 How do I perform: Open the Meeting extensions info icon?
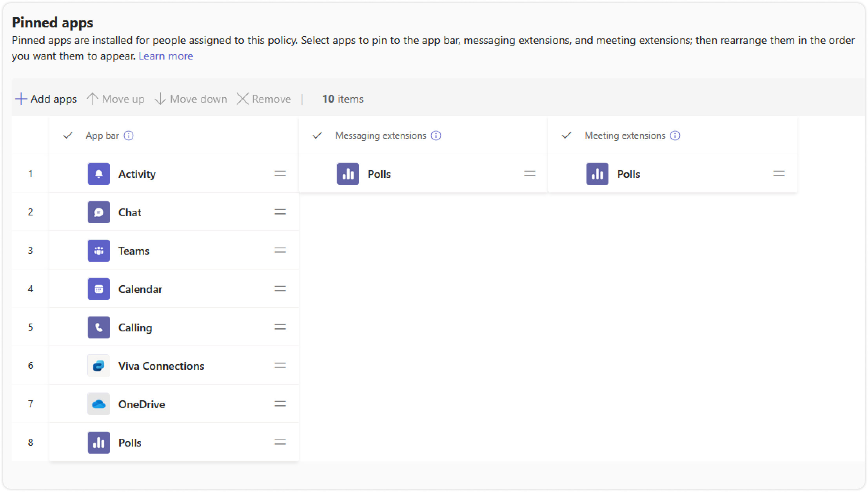click(x=675, y=136)
